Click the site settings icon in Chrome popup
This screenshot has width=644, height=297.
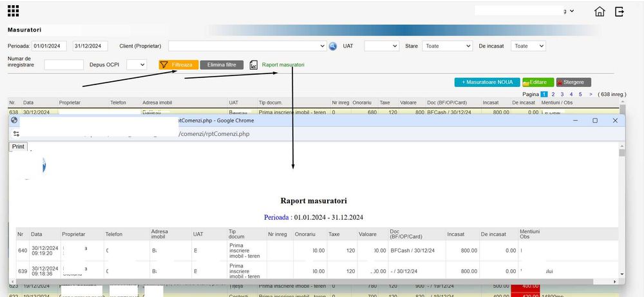coord(16,133)
